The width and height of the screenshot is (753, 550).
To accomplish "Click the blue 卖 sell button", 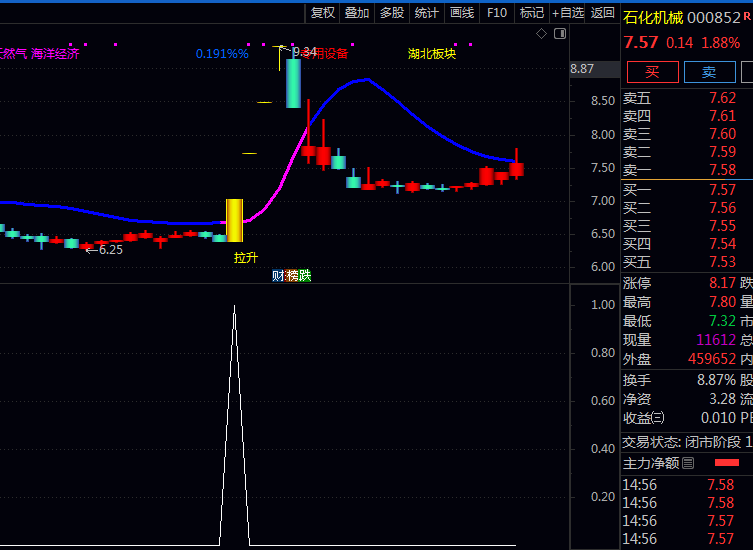I will (x=709, y=72).
